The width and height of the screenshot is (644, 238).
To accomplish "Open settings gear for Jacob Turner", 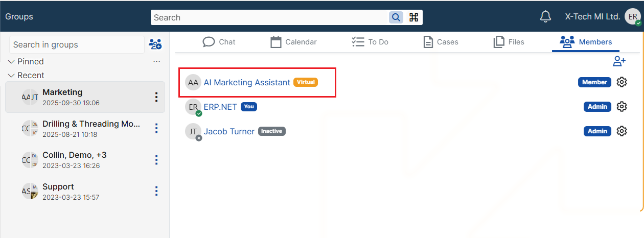I will coord(622,131).
